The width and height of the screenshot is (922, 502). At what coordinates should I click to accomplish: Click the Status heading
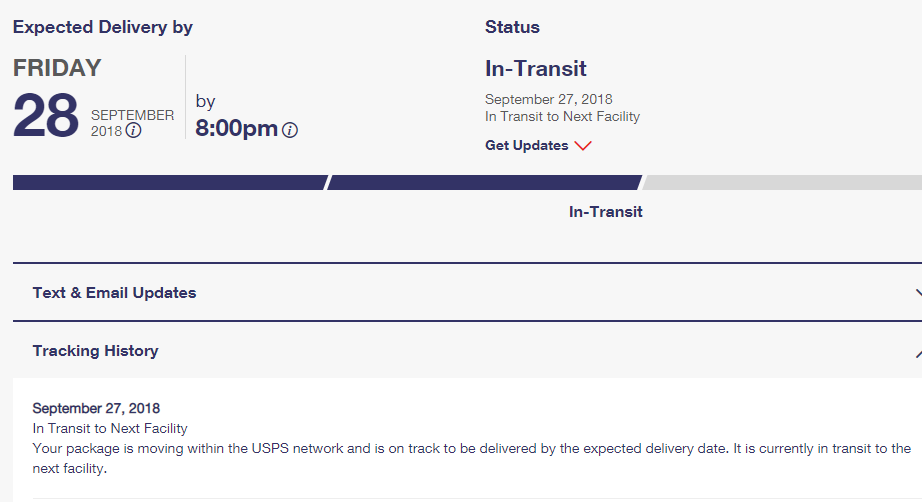tap(512, 27)
